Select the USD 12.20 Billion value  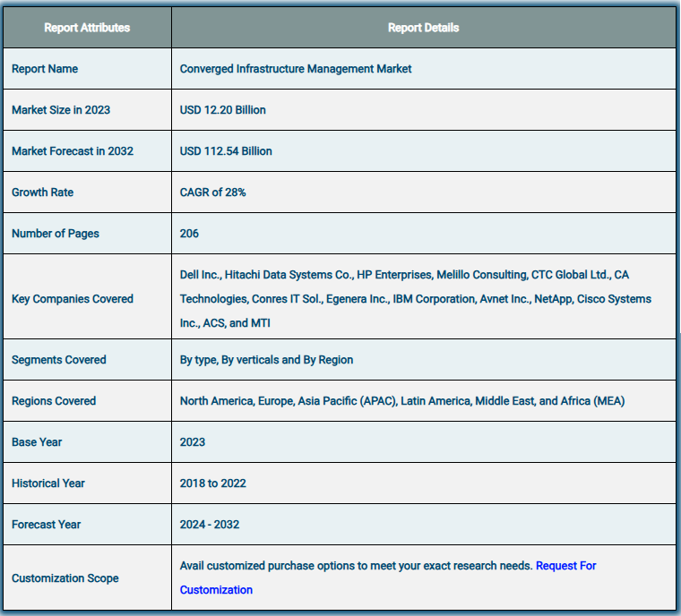coord(223,110)
